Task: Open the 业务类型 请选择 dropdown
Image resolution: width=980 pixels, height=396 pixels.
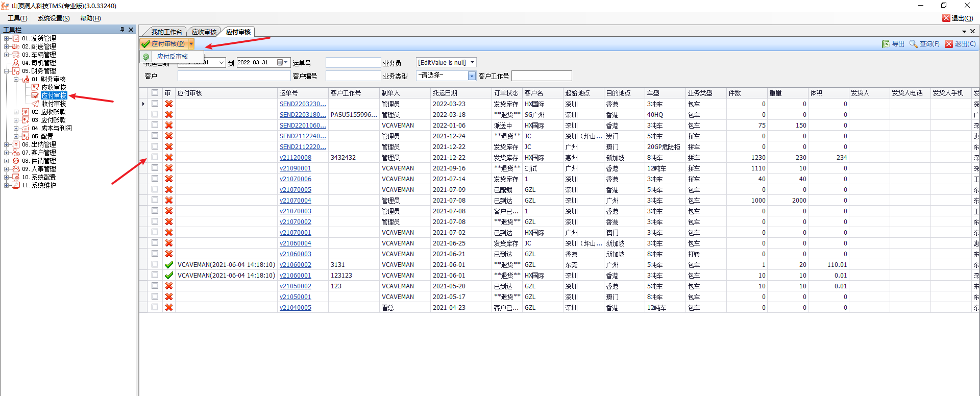Action: (472, 76)
